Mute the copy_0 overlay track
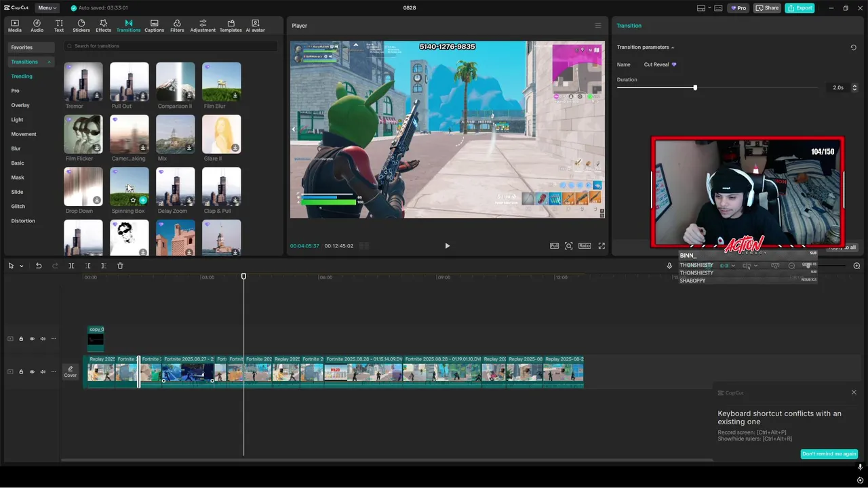 coord(43,339)
